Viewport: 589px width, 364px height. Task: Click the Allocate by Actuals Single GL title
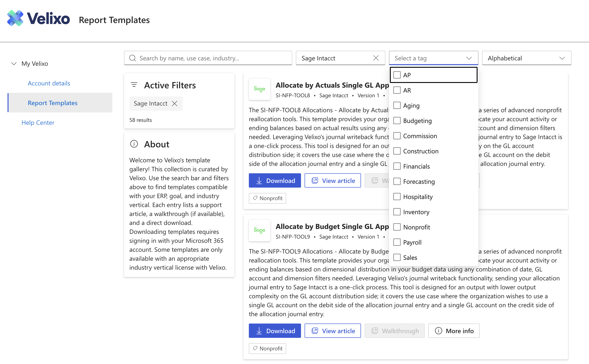(x=332, y=85)
